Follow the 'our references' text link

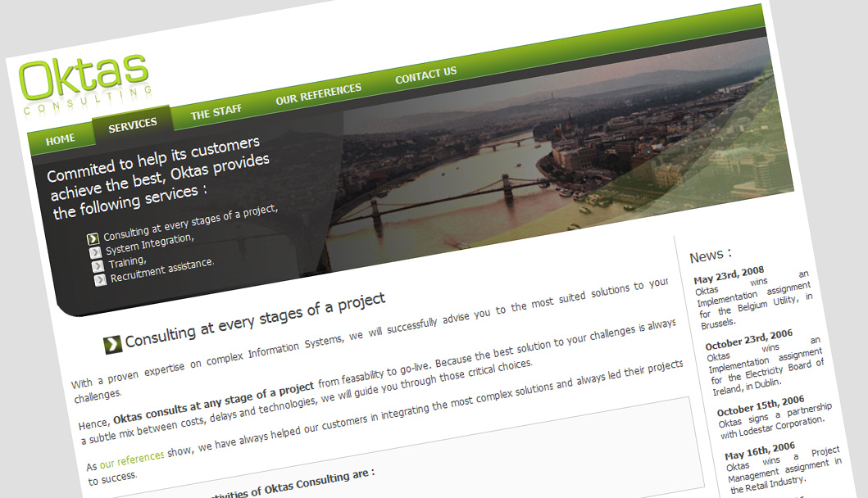click(132, 460)
